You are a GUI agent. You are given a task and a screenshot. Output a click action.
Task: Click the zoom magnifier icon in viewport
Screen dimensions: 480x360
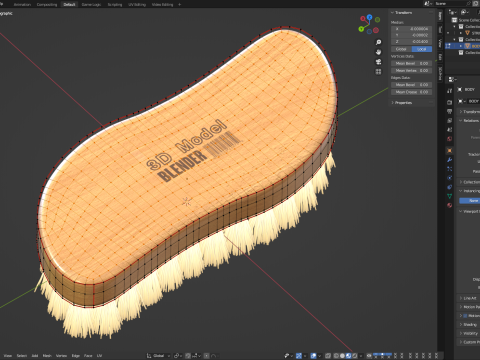[378, 42]
